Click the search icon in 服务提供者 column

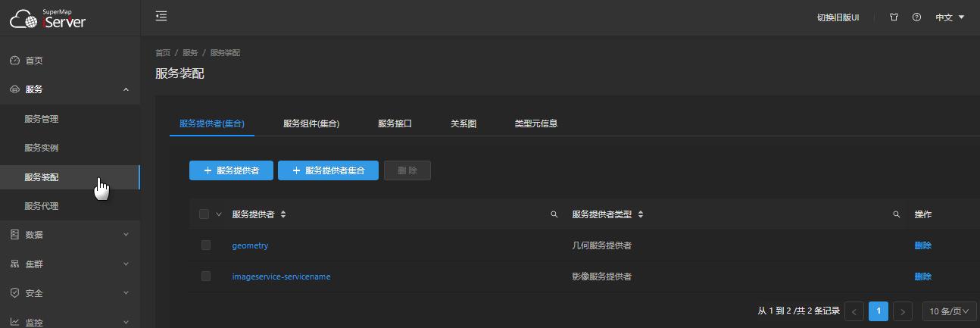[x=554, y=215]
